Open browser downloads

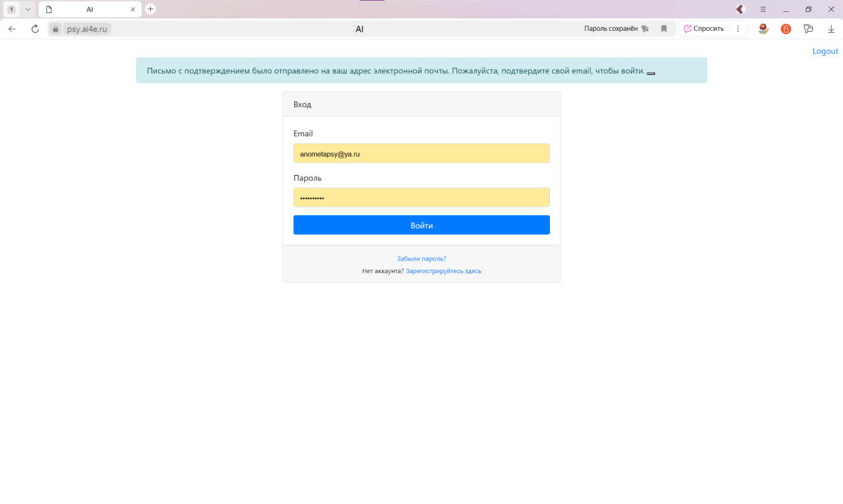pyautogui.click(x=831, y=29)
